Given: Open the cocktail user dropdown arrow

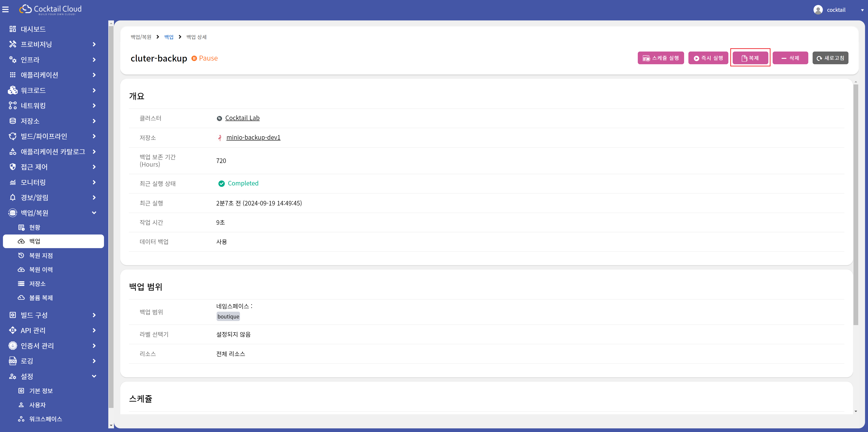Looking at the screenshot, I should [862, 10].
